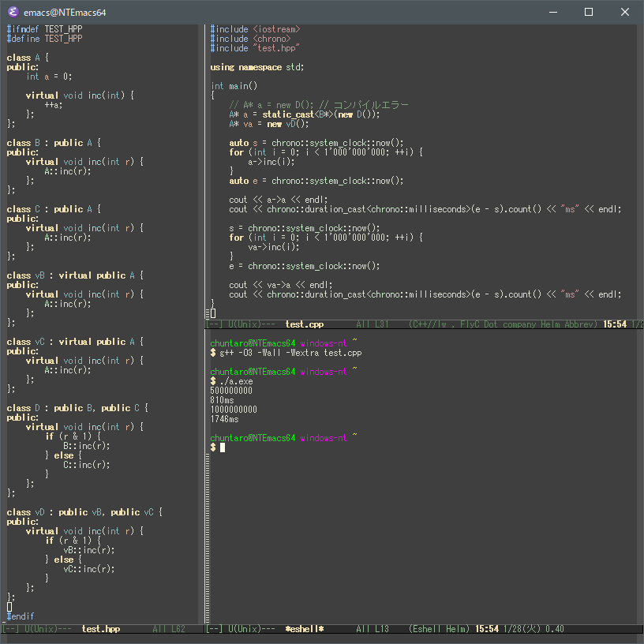Viewport: 644px width, 644px height.
Task: Click 'using namespace std;' line
Action: point(257,67)
